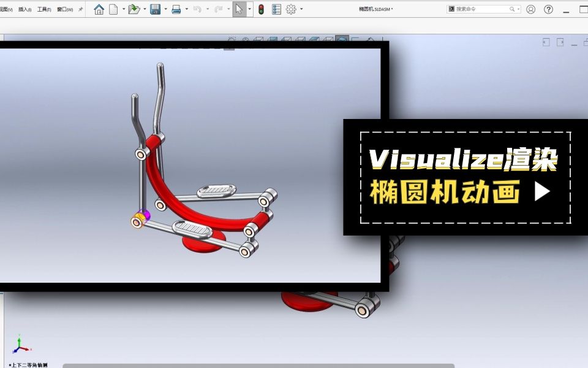Select the arrow Select tool
The image size is (588, 368).
pyautogui.click(x=240, y=9)
